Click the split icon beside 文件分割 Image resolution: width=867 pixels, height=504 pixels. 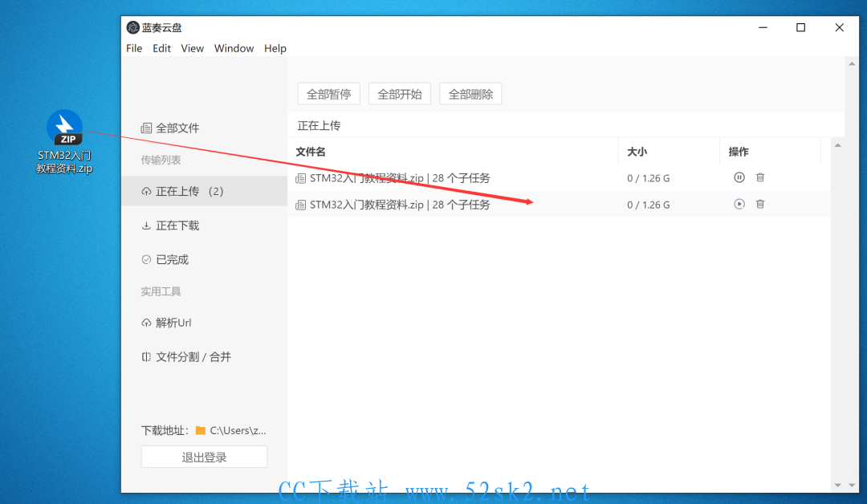[146, 357]
